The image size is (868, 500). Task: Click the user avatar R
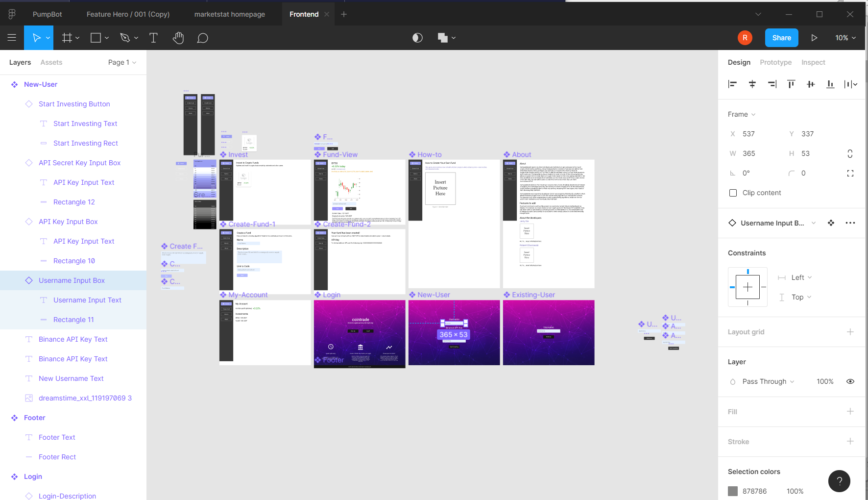point(745,38)
